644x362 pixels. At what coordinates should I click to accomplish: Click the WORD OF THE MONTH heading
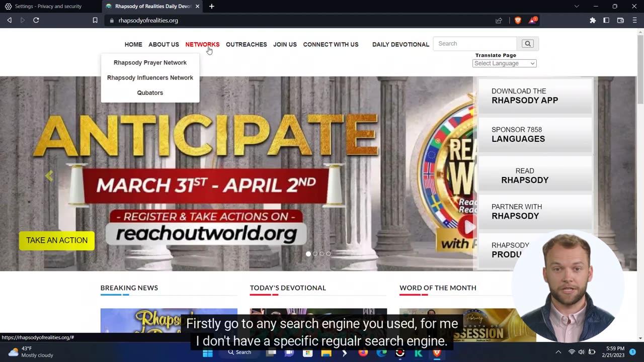point(438,288)
